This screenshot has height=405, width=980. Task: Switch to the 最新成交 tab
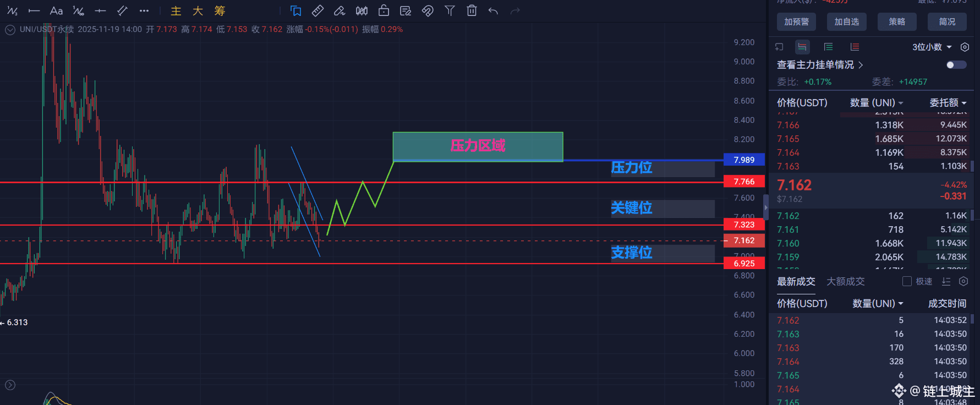click(x=796, y=282)
